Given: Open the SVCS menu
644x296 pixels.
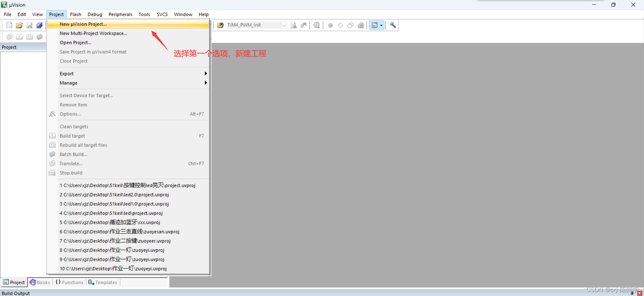Looking at the screenshot, I should coord(162,14).
